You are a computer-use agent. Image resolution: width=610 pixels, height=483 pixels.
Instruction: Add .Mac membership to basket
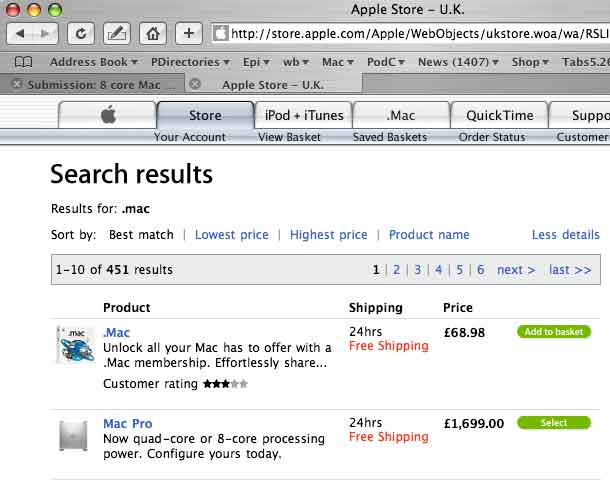tap(553, 332)
